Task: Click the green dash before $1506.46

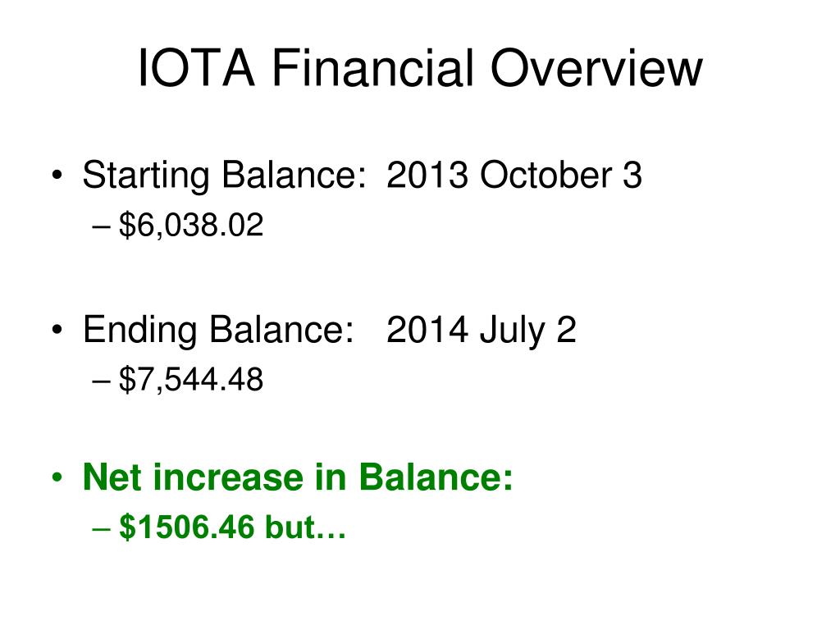Action: tap(101, 528)
